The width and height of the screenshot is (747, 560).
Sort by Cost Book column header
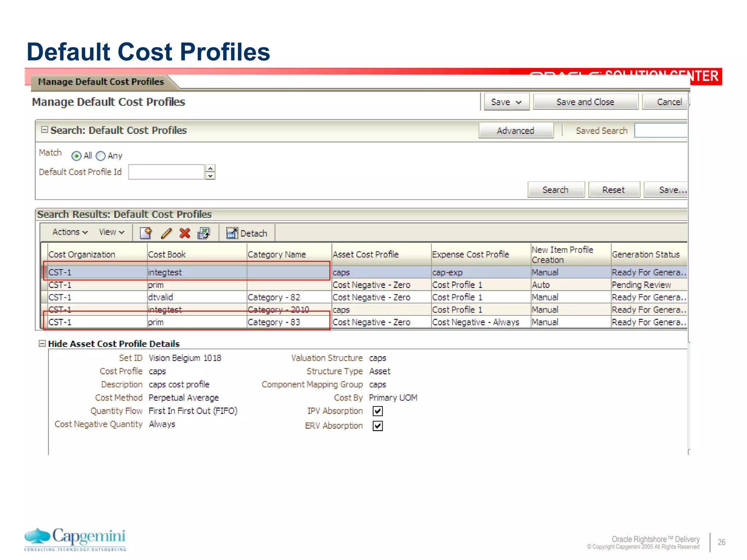[x=197, y=254]
